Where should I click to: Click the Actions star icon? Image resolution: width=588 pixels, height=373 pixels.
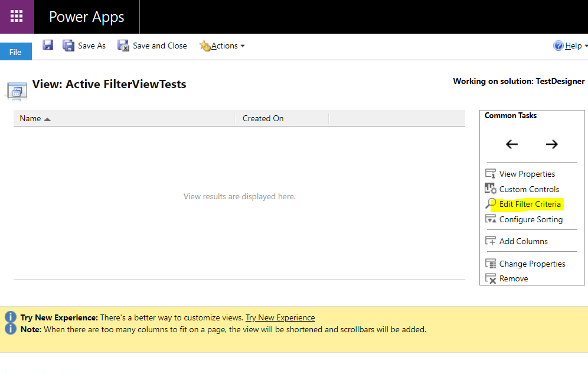(205, 46)
